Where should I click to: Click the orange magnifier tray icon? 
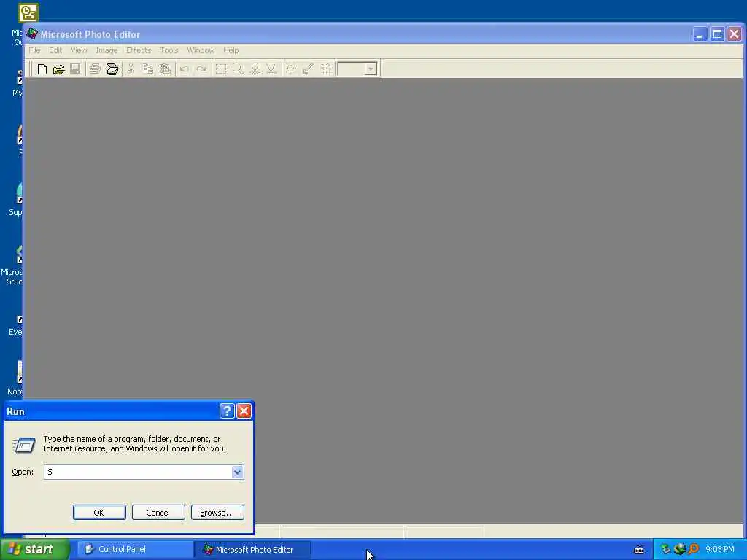[x=694, y=550]
